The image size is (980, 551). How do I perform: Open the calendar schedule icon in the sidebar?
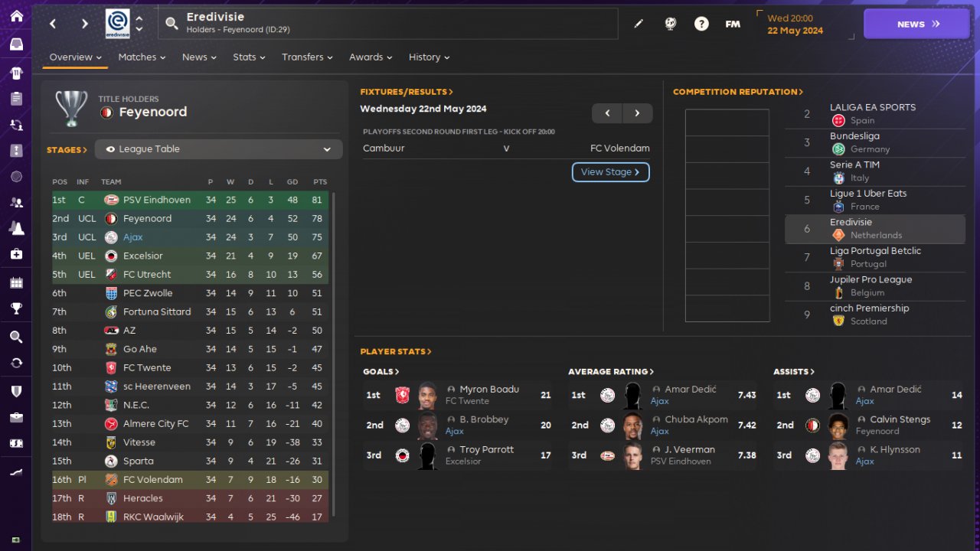coord(16,283)
